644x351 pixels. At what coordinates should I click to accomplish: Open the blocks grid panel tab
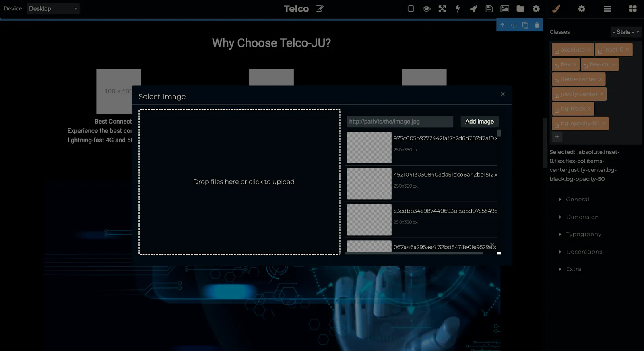point(633,8)
